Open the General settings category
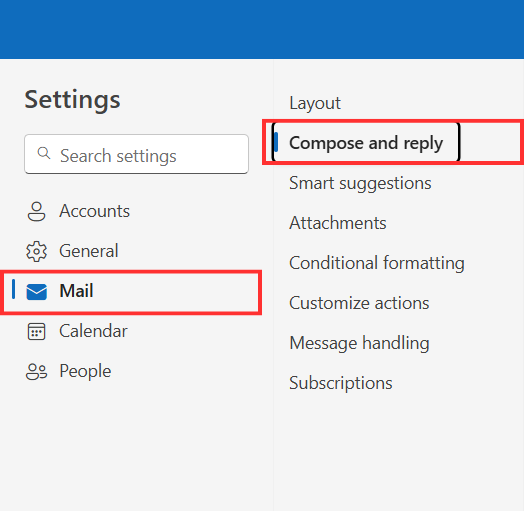The image size is (524, 511). (x=131, y=251)
